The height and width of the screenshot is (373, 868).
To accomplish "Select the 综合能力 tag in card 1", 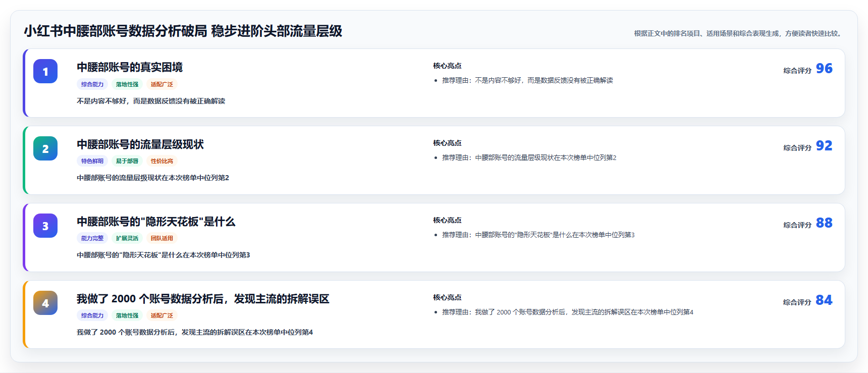I will [92, 84].
